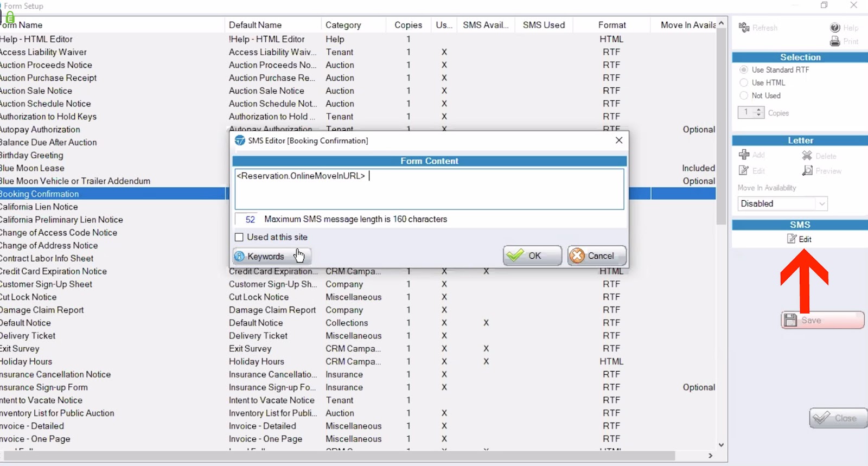Select the 'Auction Proceeds Notice' form row
The height and width of the screenshot is (466, 868).
[358, 65]
